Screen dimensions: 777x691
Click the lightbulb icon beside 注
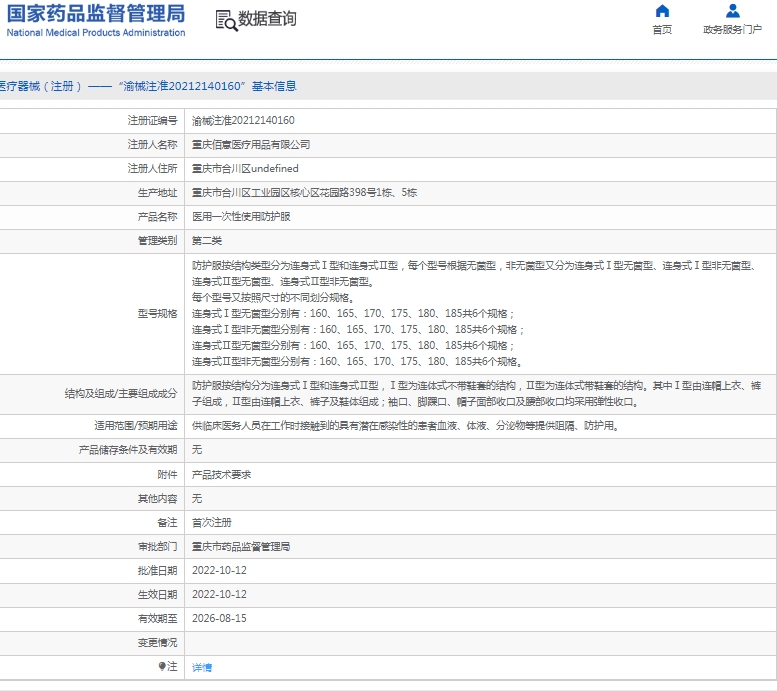click(x=162, y=666)
